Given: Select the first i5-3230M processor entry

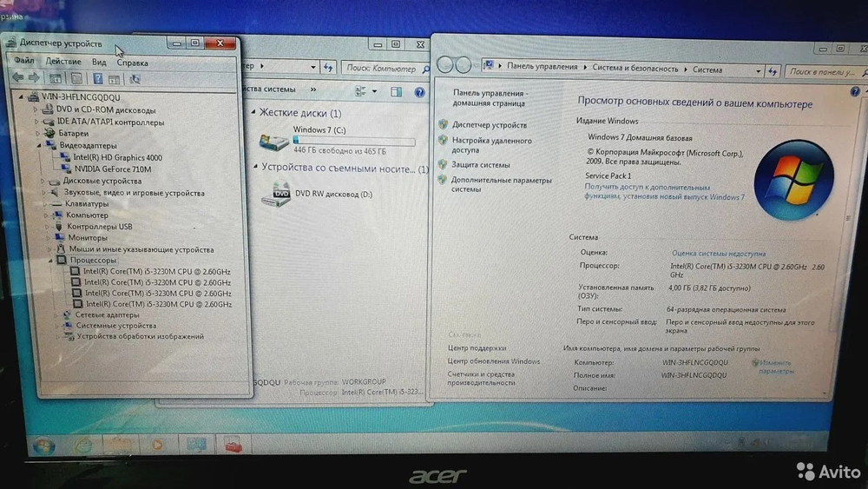Looking at the screenshot, I should pos(156,271).
